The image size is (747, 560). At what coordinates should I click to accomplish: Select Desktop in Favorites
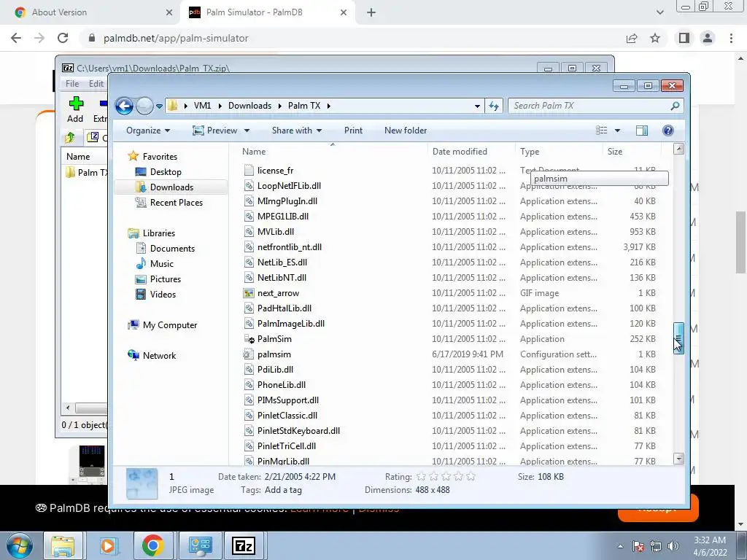[x=166, y=172]
